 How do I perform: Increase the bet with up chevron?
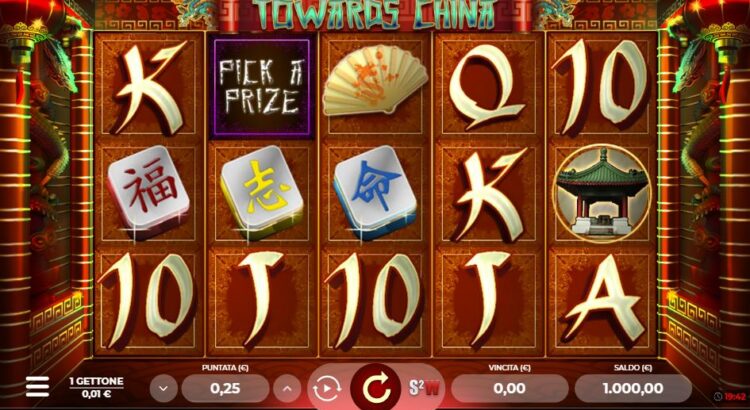pyautogui.click(x=287, y=388)
